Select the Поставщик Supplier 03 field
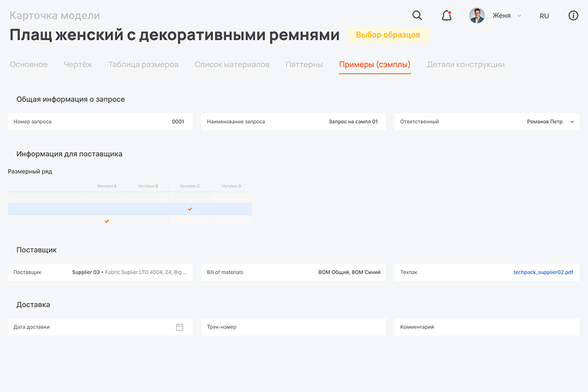 coord(100,273)
